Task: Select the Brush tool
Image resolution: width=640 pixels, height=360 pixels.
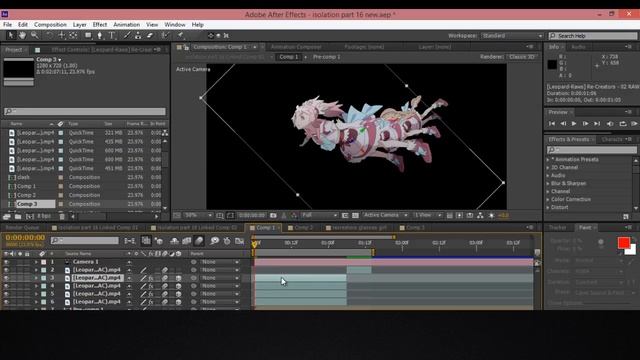Action: tap(127, 36)
